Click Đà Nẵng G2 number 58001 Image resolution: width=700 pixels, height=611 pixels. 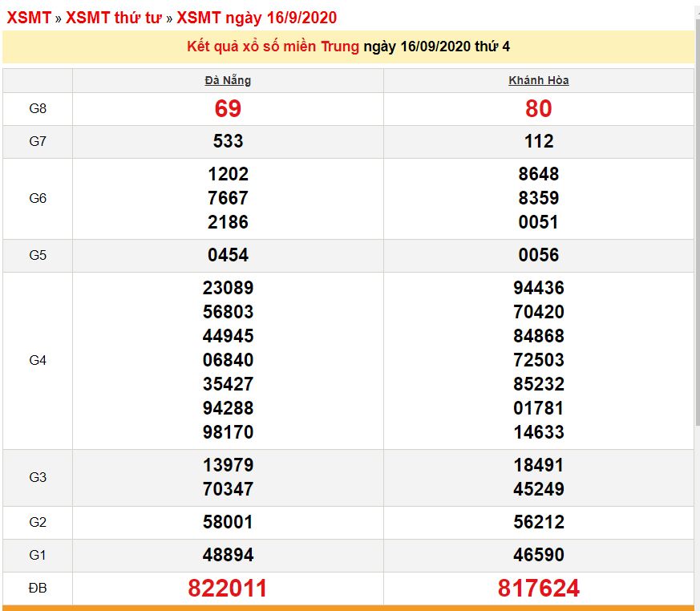coord(228,522)
